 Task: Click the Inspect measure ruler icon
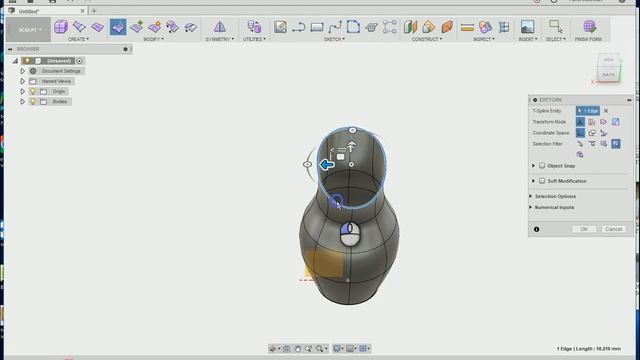click(467, 27)
